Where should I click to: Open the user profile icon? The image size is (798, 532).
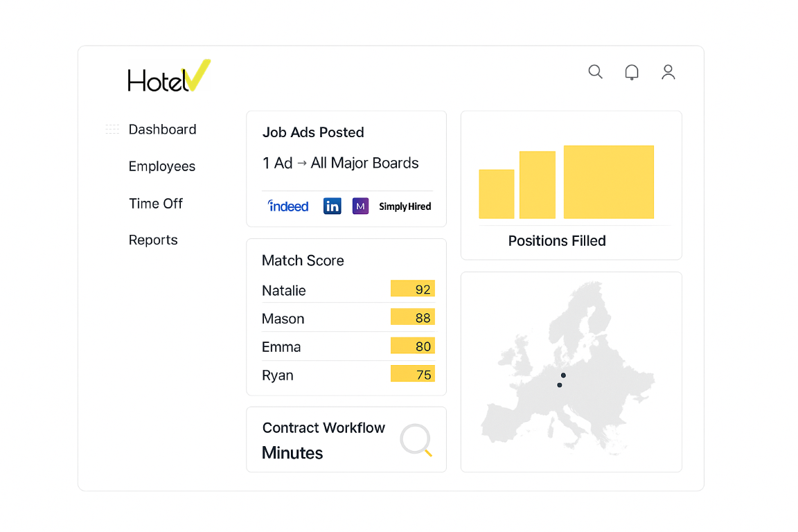pyautogui.click(x=668, y=72)
